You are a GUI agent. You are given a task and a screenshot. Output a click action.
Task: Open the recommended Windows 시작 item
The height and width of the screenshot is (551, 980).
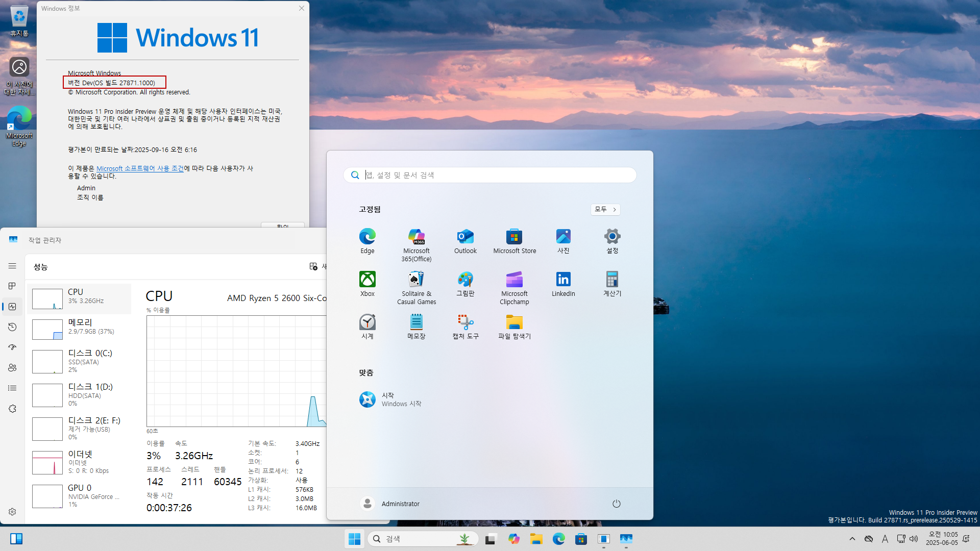pos(391,399)
